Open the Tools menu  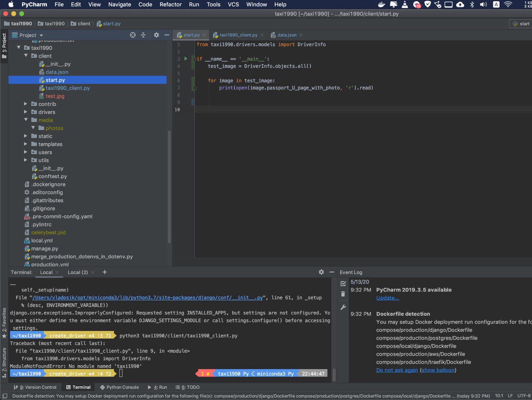[213, 5]
